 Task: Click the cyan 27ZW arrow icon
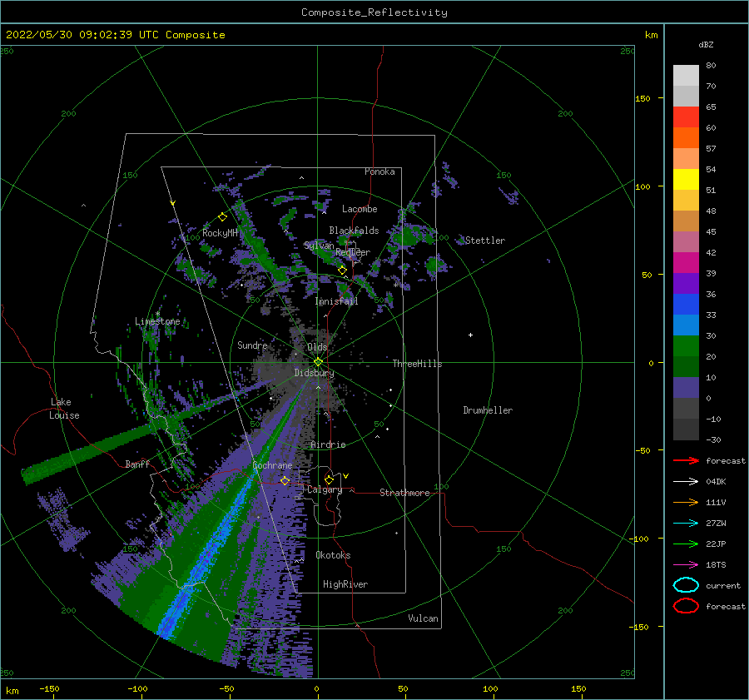[686, 524]
